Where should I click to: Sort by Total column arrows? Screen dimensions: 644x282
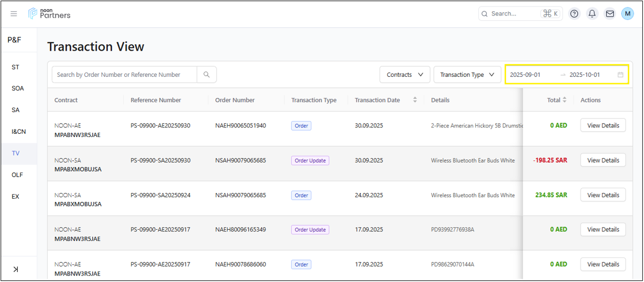coord(565,100)
